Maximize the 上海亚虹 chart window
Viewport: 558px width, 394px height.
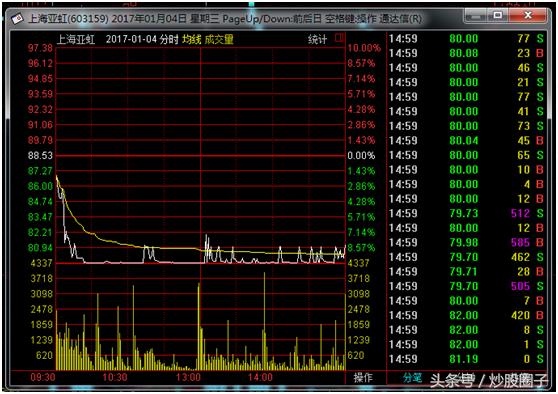(x=498, y=15)
